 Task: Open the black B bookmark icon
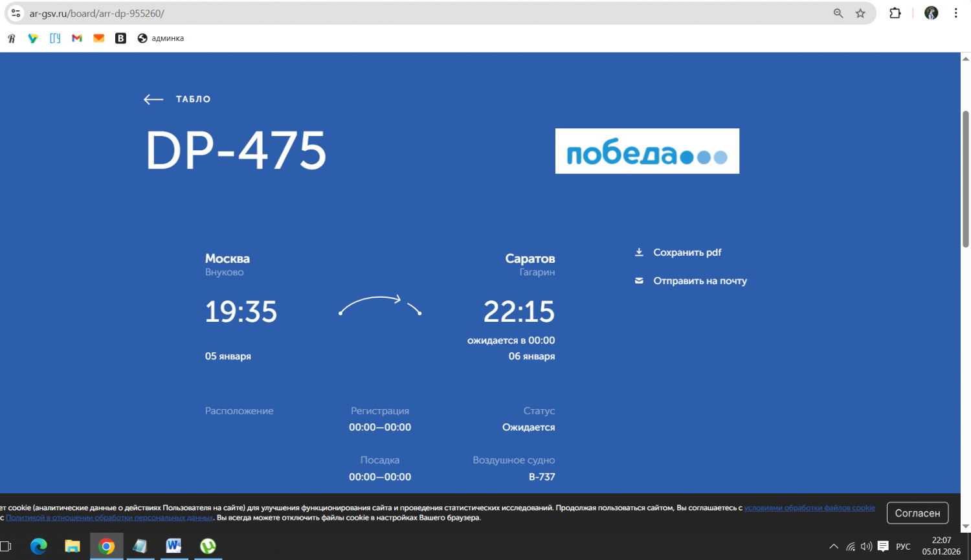(x=120, y=38)
